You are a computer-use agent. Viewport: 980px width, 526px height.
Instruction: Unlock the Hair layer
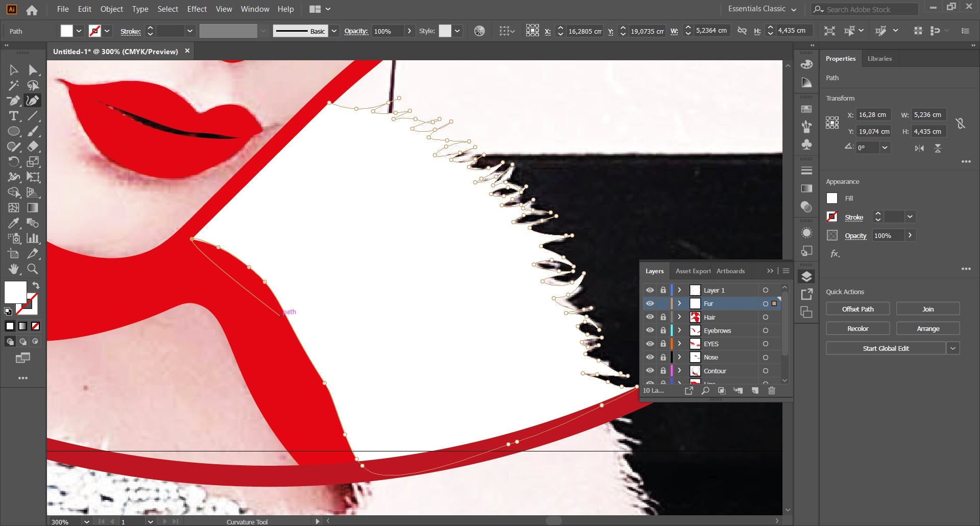tap(663, 317)
